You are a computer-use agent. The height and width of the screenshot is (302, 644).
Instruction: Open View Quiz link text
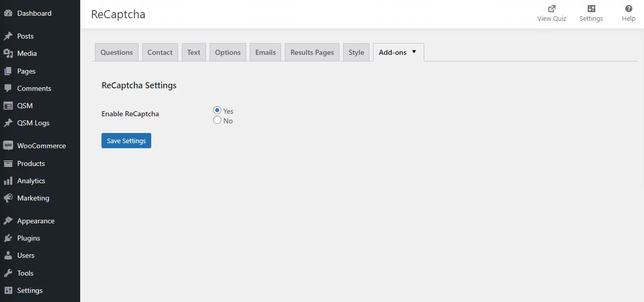[x=552, y=19]
